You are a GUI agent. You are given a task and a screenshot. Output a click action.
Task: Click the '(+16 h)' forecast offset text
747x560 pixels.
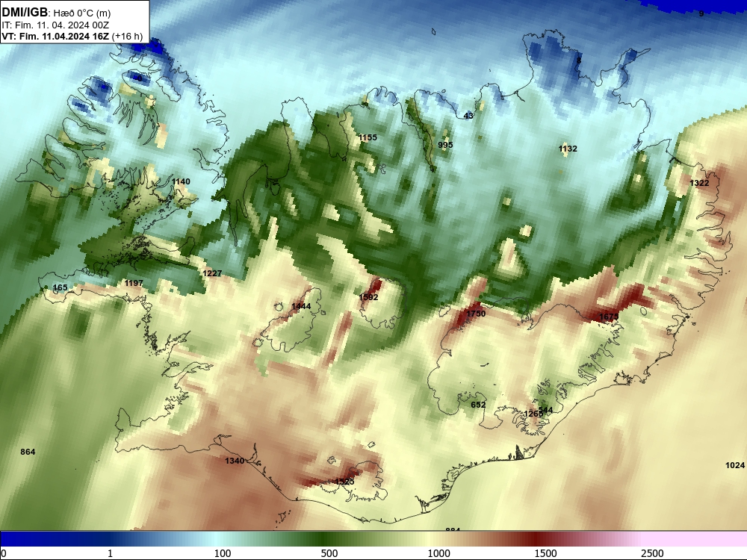pyautogui.click(x=127, y=36)
